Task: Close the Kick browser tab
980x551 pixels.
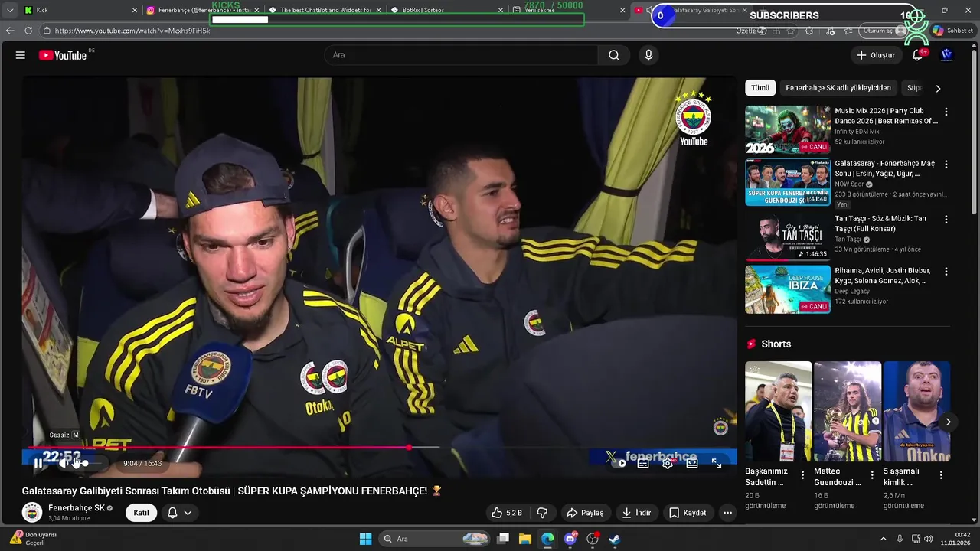Action: 135,10
